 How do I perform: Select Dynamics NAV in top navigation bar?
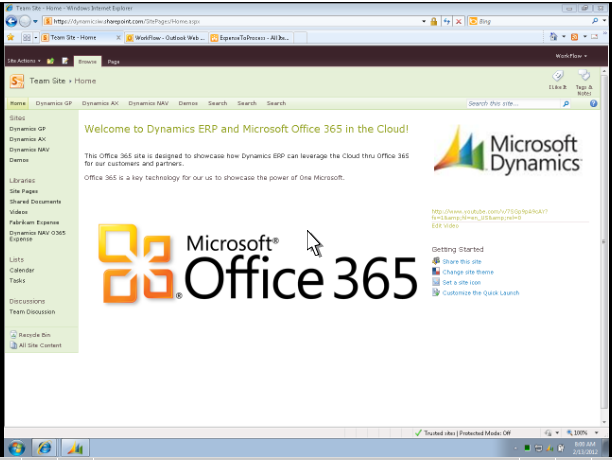click(148, 103)
